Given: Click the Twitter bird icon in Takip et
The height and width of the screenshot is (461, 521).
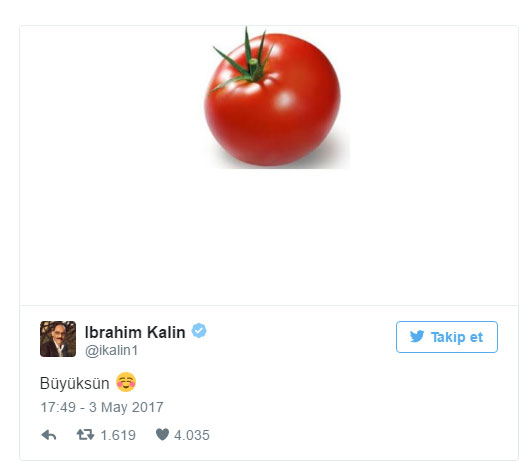Looking at the screenshot, I should [x=417, y=336].
